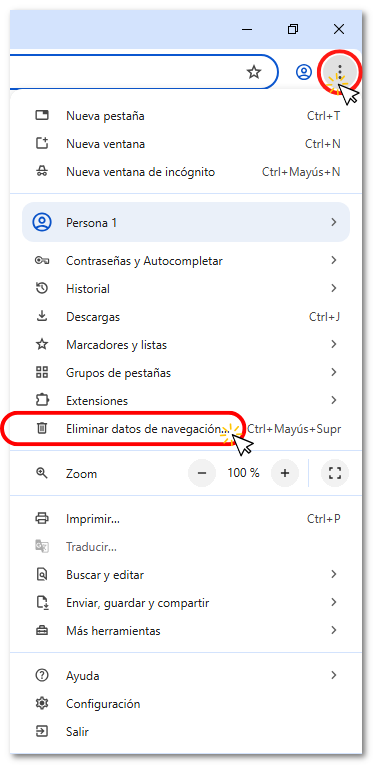Click the incognito hat-and-glasses icon

42,172
